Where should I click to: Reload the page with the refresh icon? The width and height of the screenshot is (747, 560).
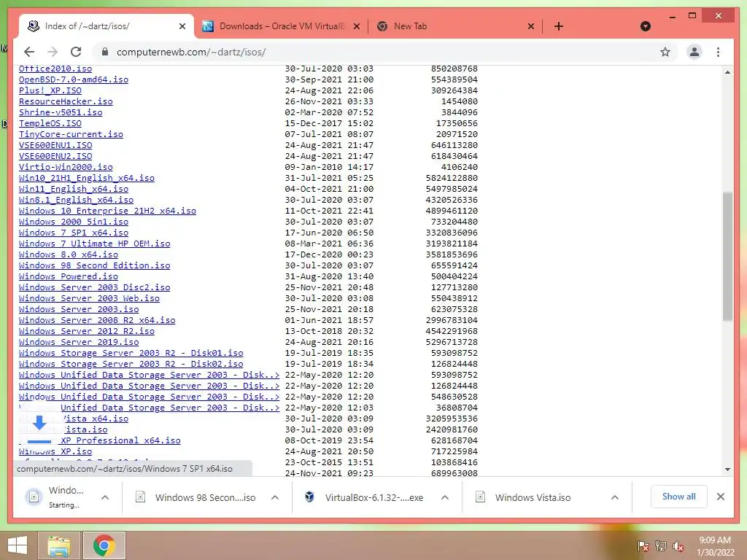(x=76, y=52)
